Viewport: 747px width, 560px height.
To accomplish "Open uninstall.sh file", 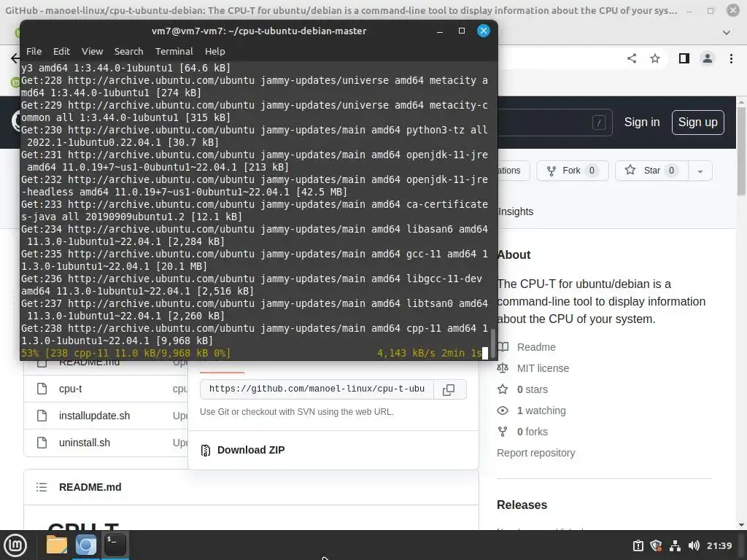I will coord(85,443).
